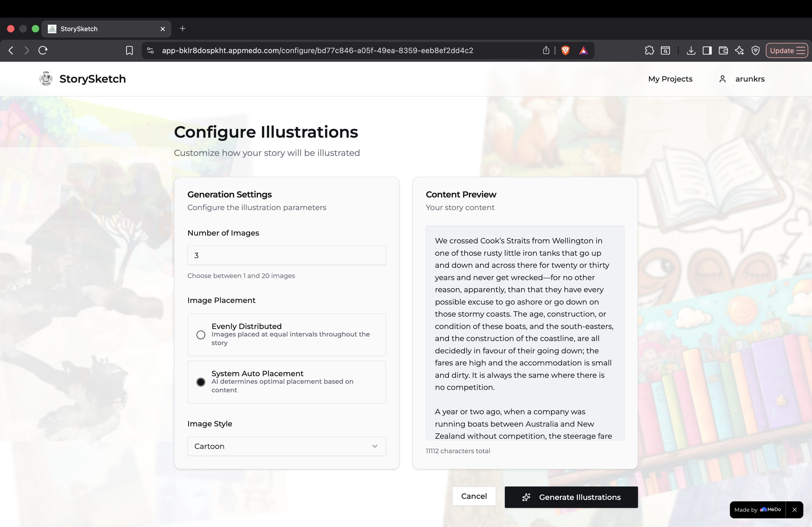The height and width of the screenshot is (527, 812).
Task: Open the extensions puzzle icon
Action: tap(649, 50)
